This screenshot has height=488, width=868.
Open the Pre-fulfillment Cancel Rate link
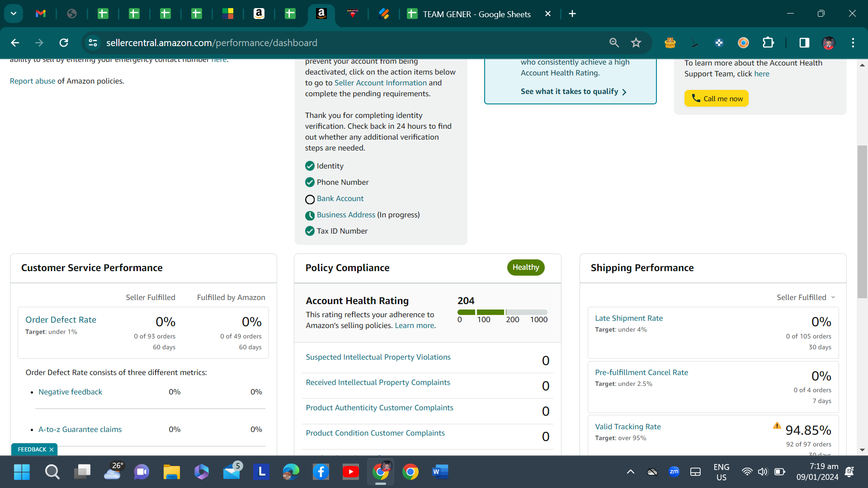642,372
